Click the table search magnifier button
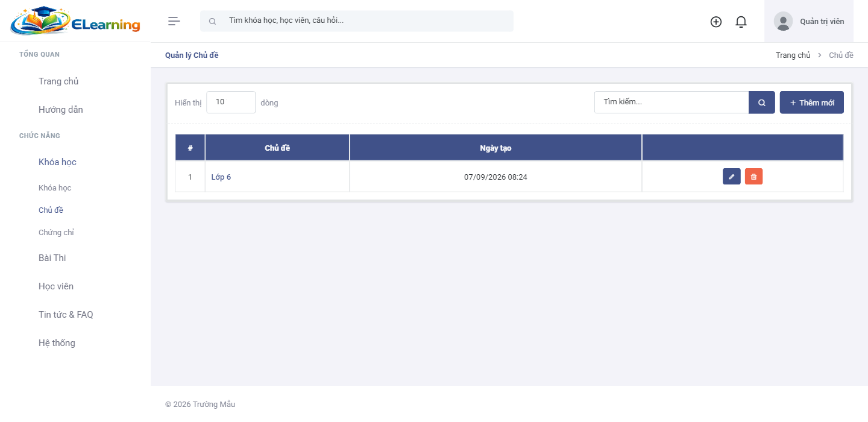 click(762, 102)
